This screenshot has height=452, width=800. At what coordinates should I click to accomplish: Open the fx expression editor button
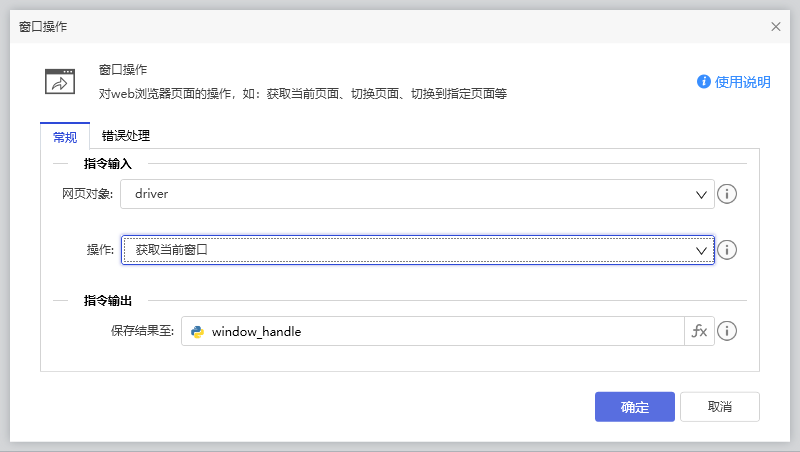pyautogui.click(x=699, y=331)
